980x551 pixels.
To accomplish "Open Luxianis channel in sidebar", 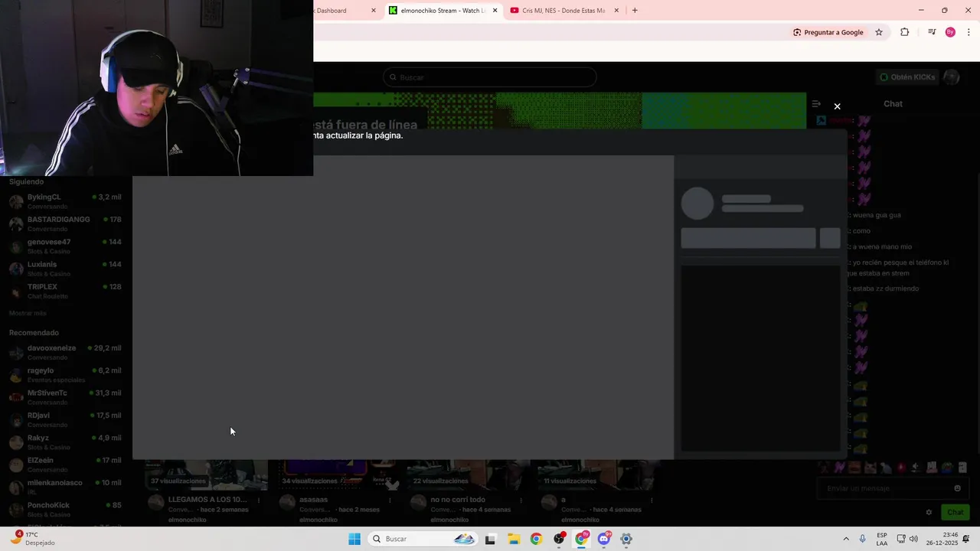I will click(x=65, y=269).
